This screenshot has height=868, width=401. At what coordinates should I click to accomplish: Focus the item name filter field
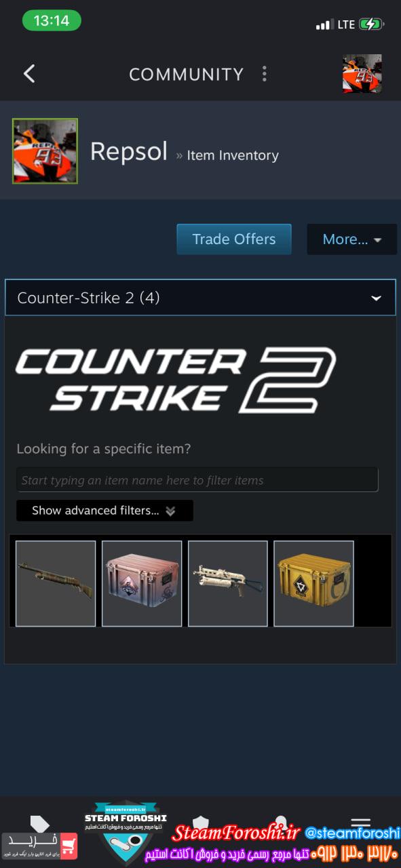[197, 480]
